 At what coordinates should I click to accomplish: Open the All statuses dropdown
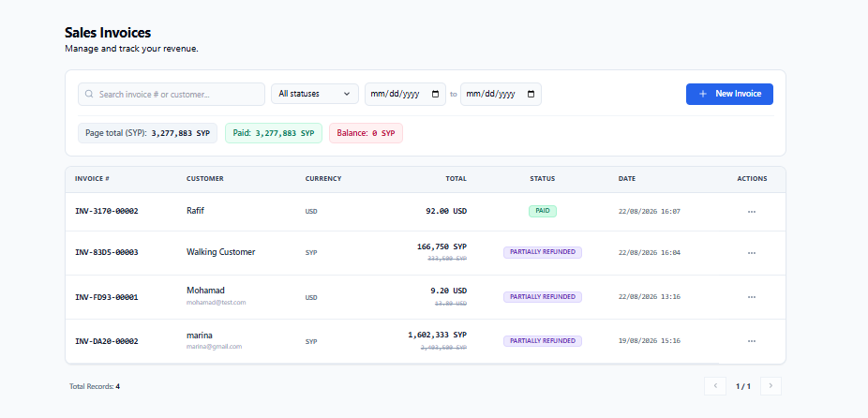pyautogui.click(x=314, y=94)
